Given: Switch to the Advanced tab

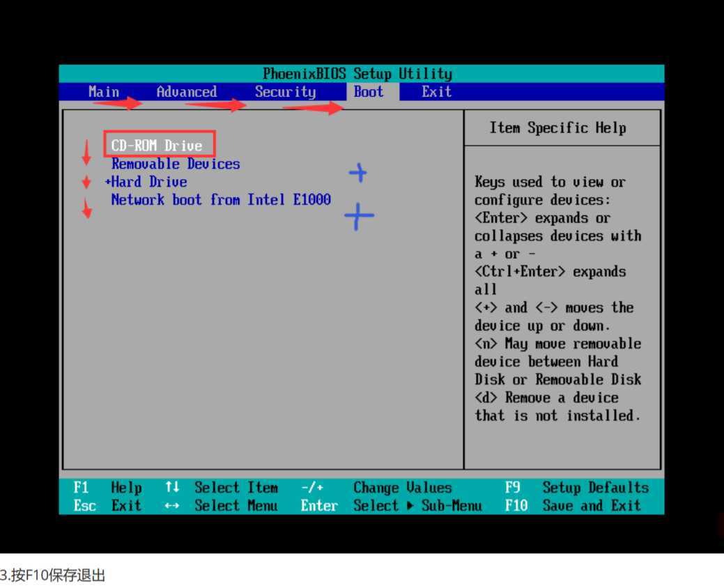Looking at the screenshot, I should click(x=187, y=91).
